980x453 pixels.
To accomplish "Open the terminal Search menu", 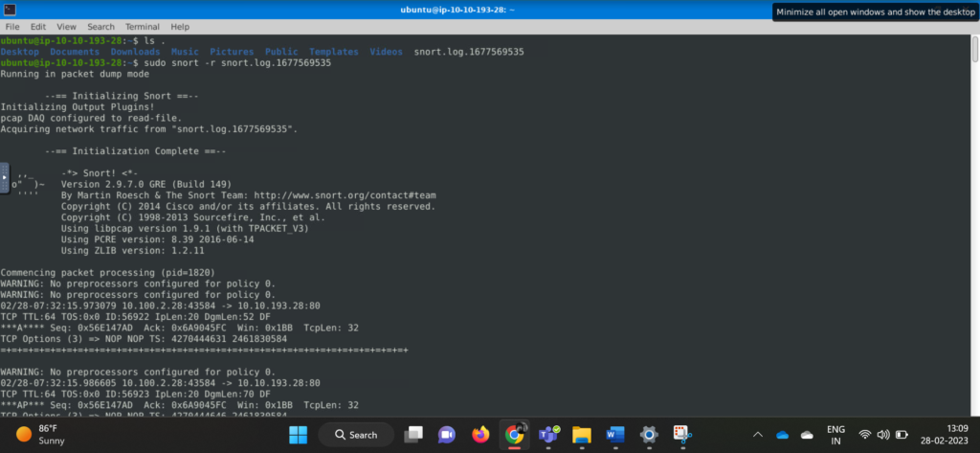I will pyautogui.click(x=100, y=27).
